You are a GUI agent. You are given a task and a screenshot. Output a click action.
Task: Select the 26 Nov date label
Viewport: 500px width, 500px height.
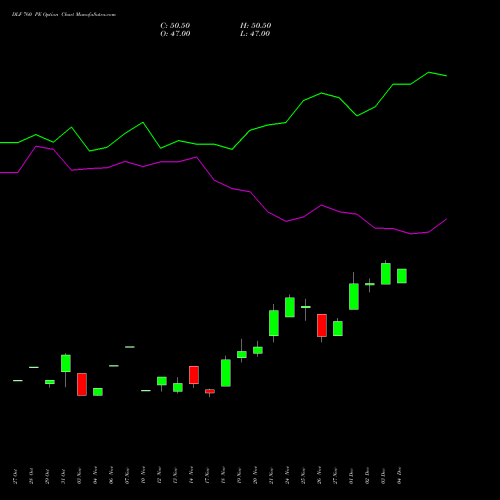coord(319,476)
